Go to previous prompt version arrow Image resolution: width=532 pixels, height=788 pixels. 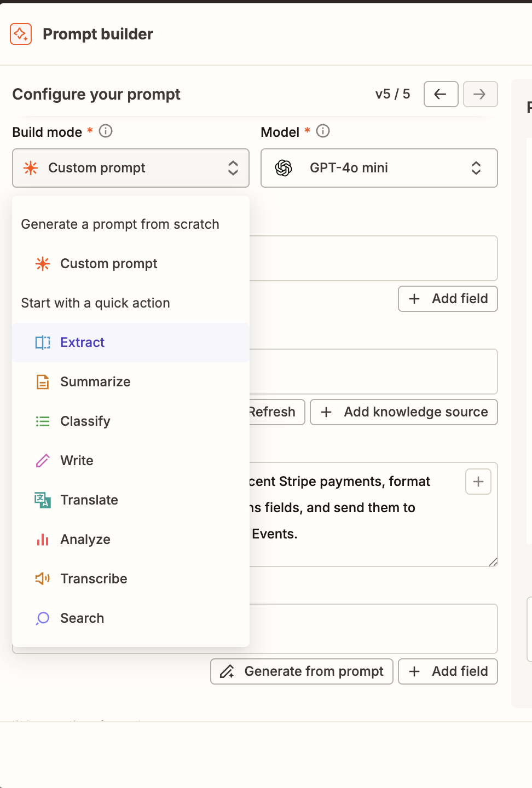tap(441, 94)
